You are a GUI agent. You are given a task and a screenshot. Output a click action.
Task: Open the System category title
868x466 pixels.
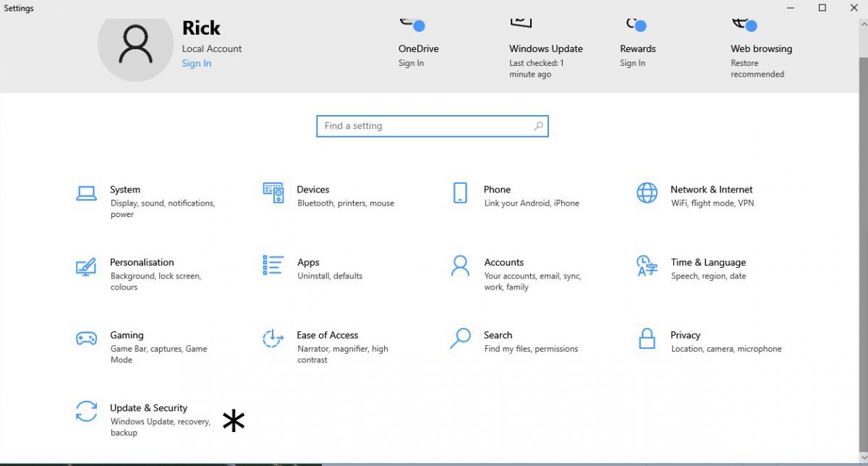125,190
